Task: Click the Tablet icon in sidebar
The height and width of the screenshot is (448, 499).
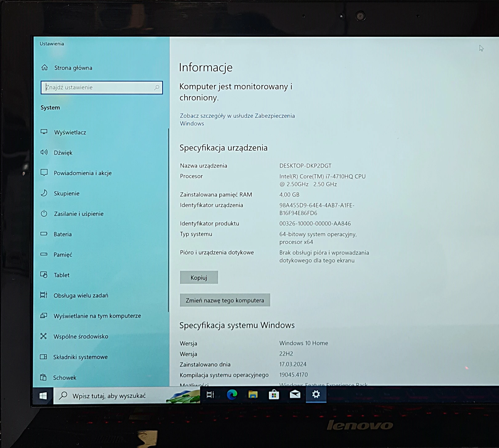Action: 44,274
